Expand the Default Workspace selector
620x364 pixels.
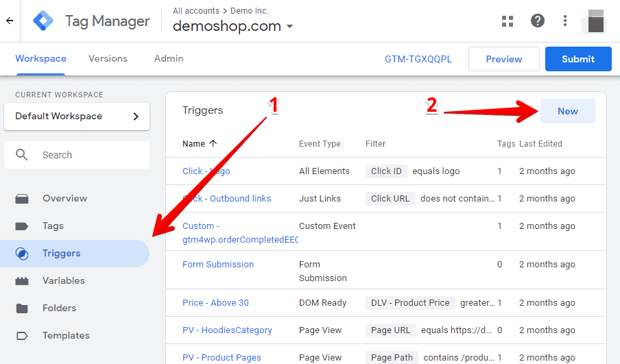click(77, 117)
